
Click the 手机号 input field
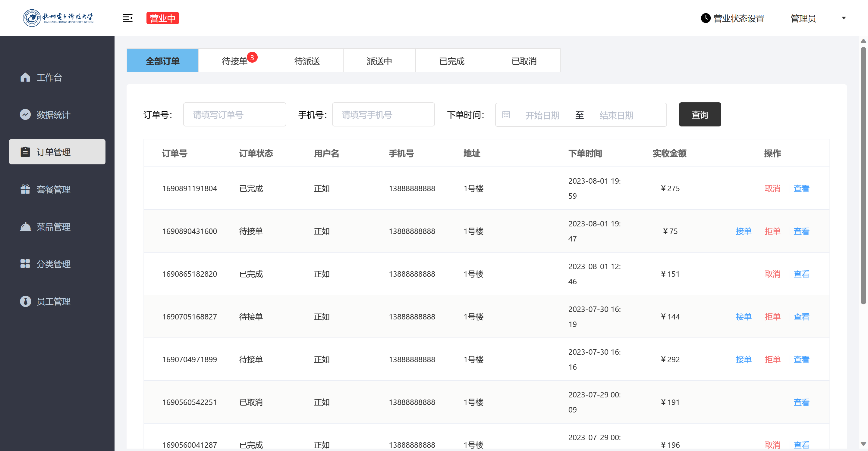383,114
